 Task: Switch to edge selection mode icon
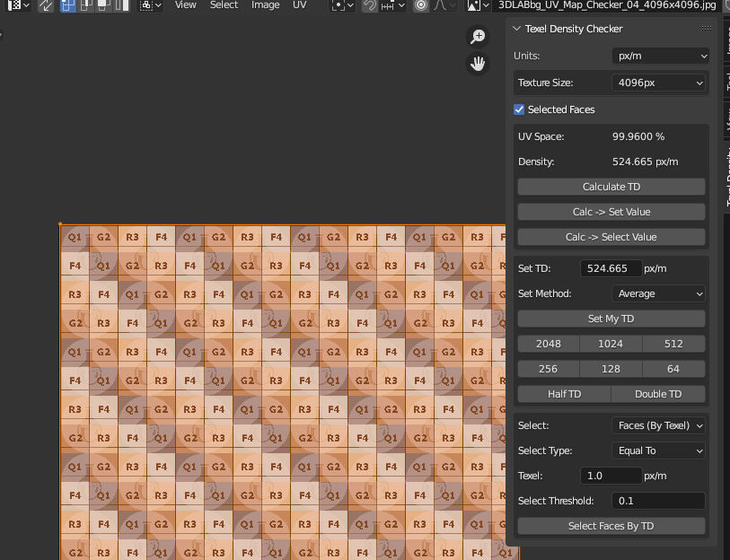click(86, 5)
